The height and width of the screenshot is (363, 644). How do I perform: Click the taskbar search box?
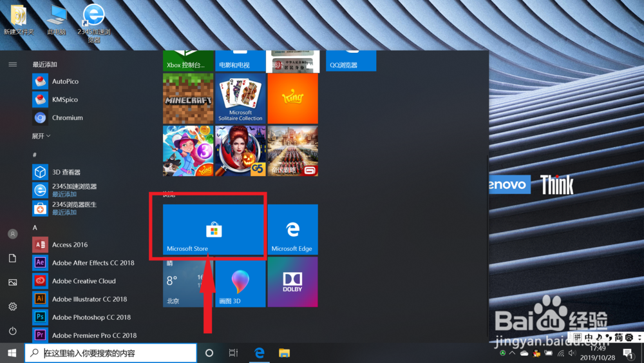pyautogui.click(x=111, y=353)
